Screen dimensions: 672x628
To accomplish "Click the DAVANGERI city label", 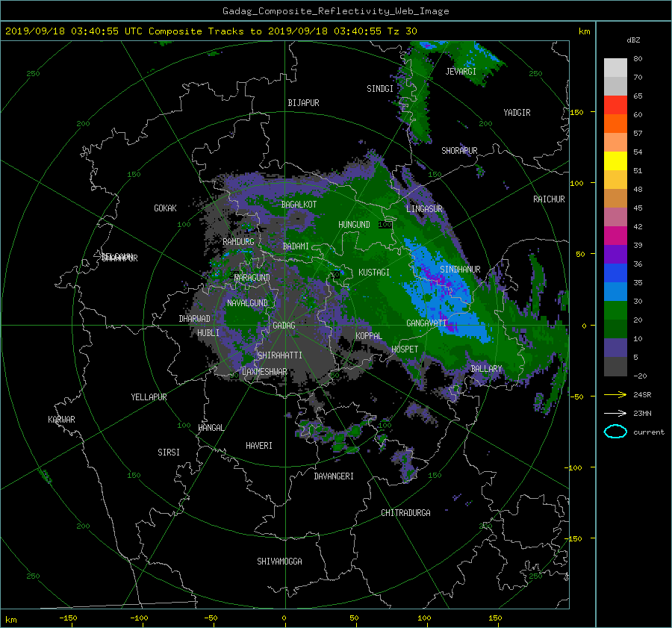I will (334, 476).
